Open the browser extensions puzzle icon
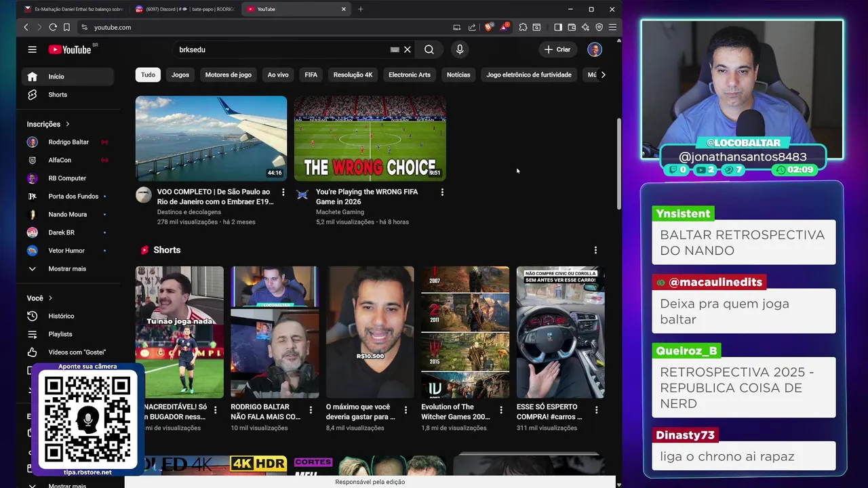 click(x=523, y=27)
